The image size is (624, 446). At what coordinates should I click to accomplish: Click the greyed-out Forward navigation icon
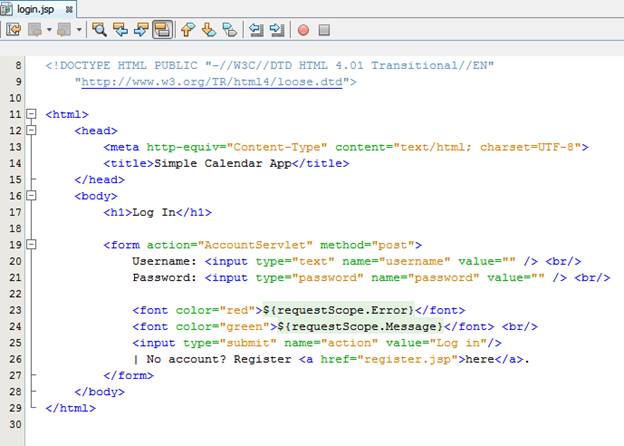(x=64, y=30)
